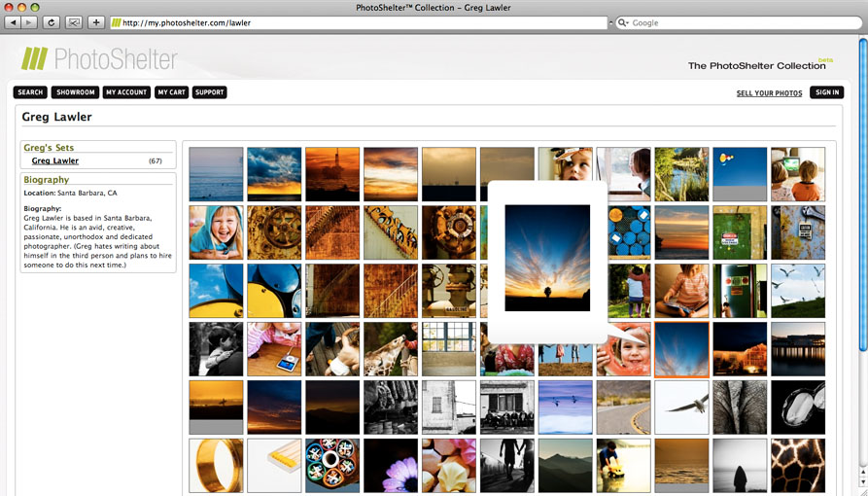Open the purple flower thumbnail
868x496 pixels.
[x=391, y=466]
